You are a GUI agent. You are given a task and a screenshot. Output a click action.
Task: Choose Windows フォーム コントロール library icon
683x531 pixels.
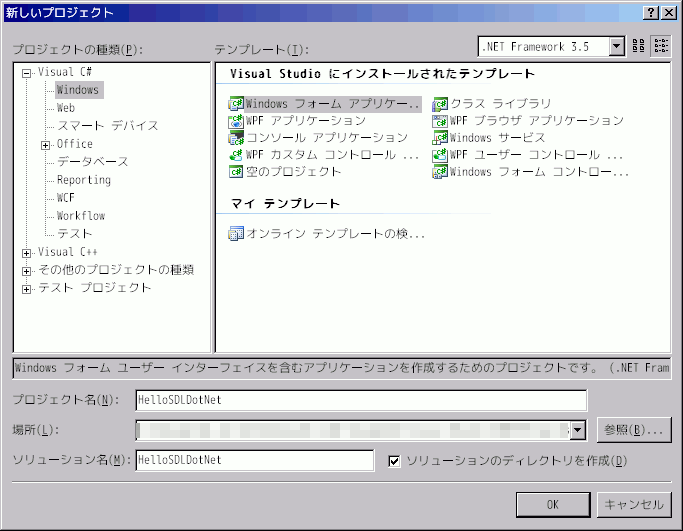(440, 172)
